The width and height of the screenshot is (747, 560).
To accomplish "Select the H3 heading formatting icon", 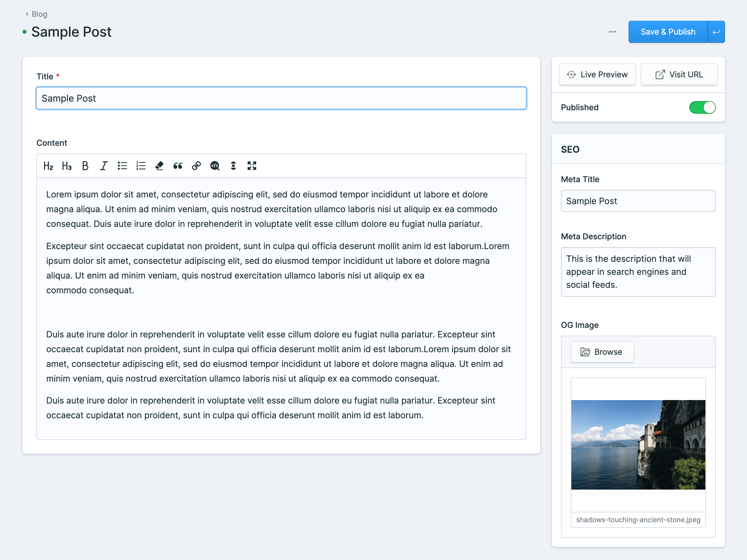I will tap(66, 166).
